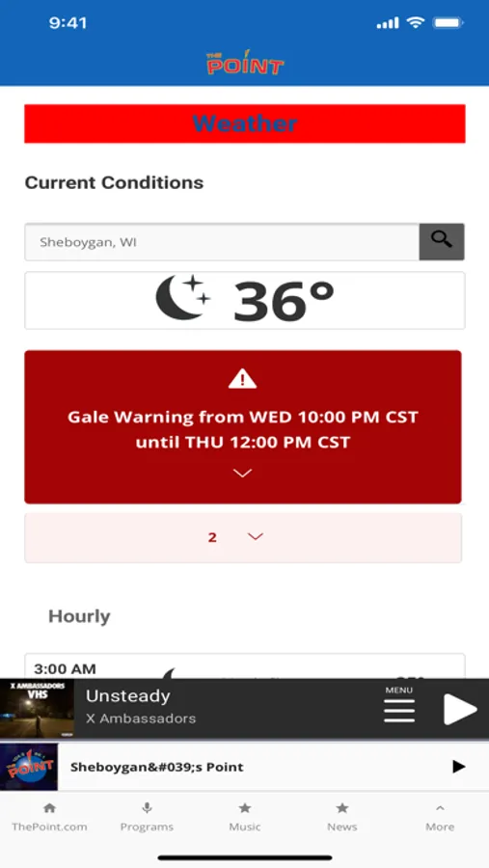Start Sheboygan's Point stream play arrow
Image resolution: width=489 pixels, height=868 pixels.
[458, 767]
